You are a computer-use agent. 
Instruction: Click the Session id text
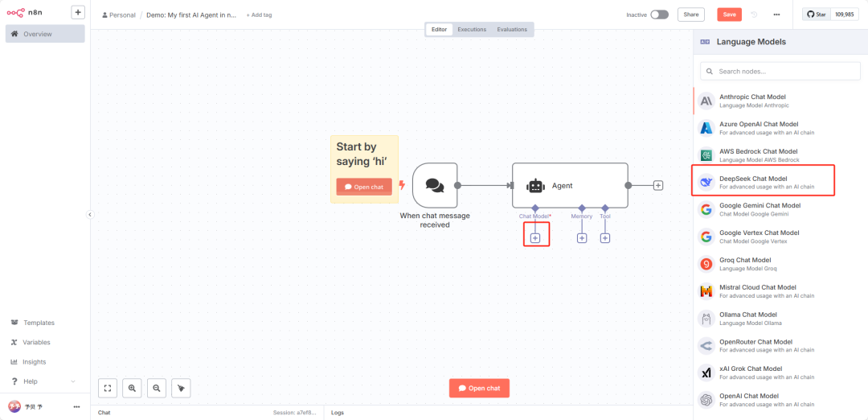click(x=295, y=413)
